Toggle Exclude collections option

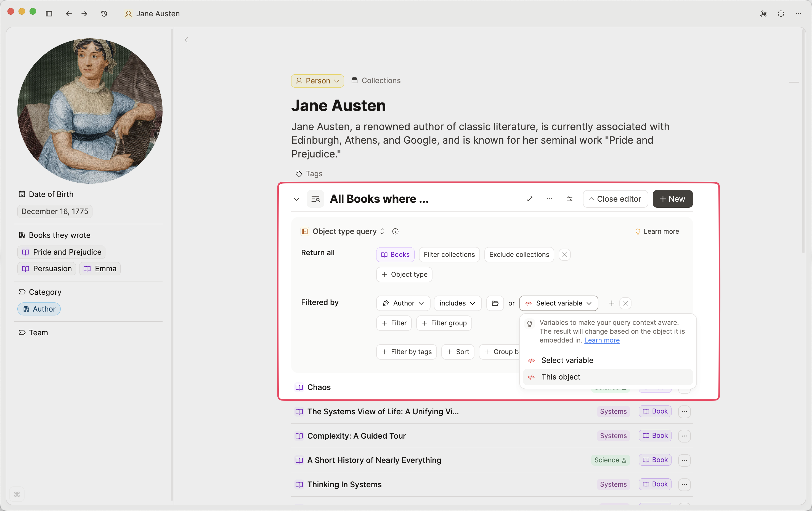519,254
